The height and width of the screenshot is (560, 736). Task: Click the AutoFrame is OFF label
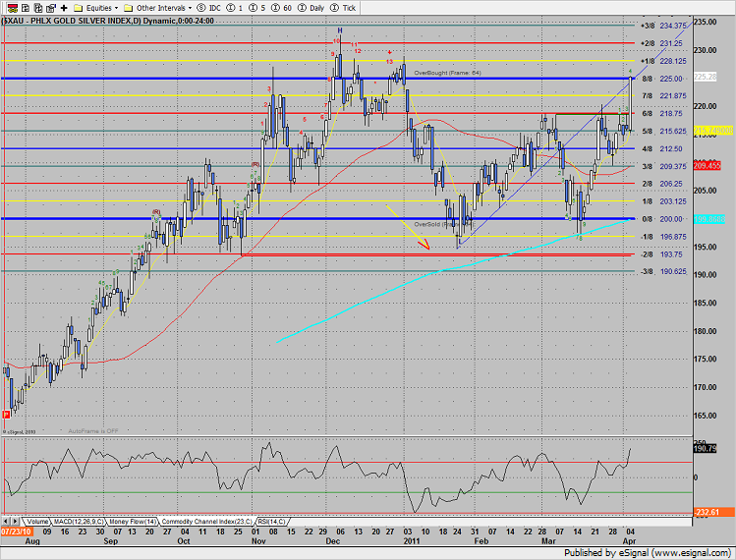(x=93, y=431)
